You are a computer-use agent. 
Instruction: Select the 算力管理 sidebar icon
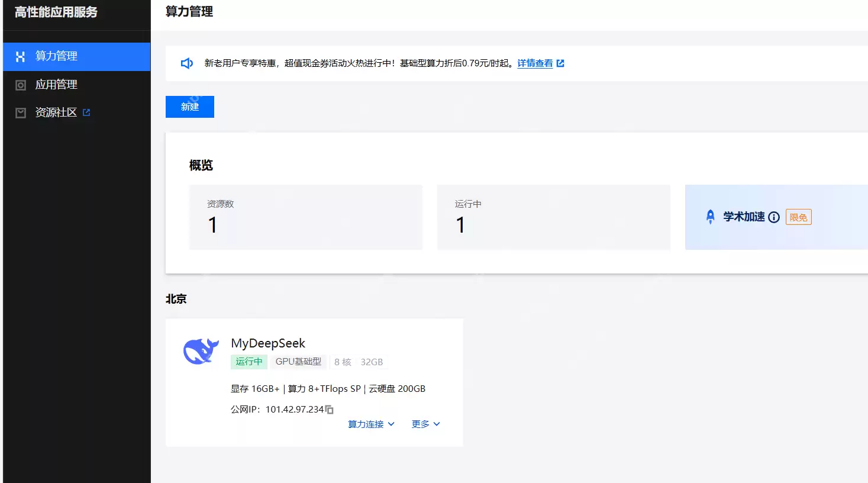click(x=20, y=56)
